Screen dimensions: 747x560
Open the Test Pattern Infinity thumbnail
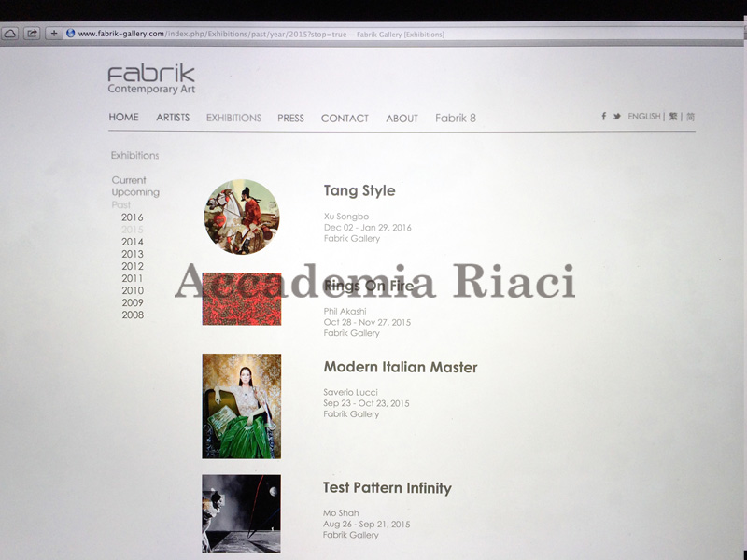[x=241, y=513]
